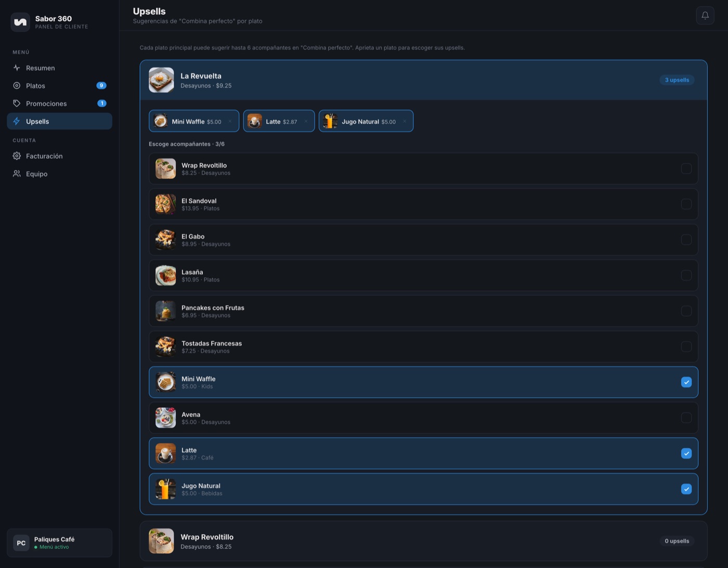
Task: Remove Jugo Natural chip using its x
Action: [405, 121]
